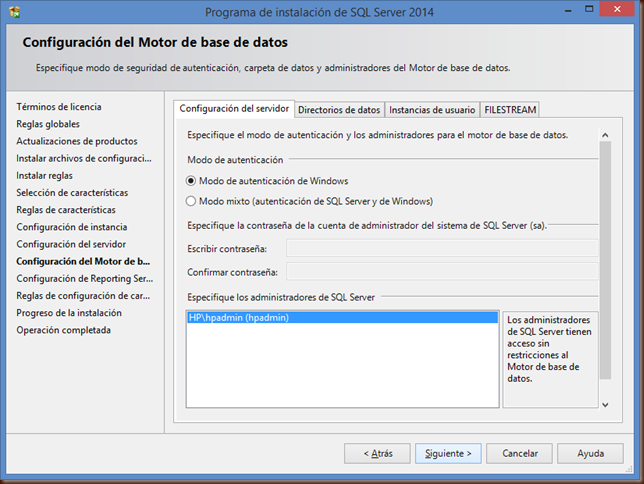Click Configuración del Motor de b... step

83,262
